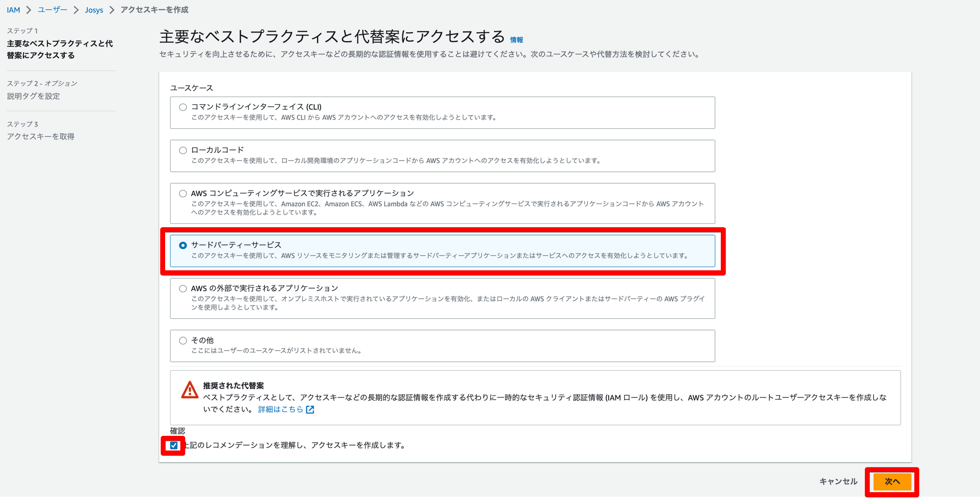The width and height of the screenshot is (980, 499).
Task: Click the red warning triangle icon
Action: pyautogui.click(x=190, y=390)
